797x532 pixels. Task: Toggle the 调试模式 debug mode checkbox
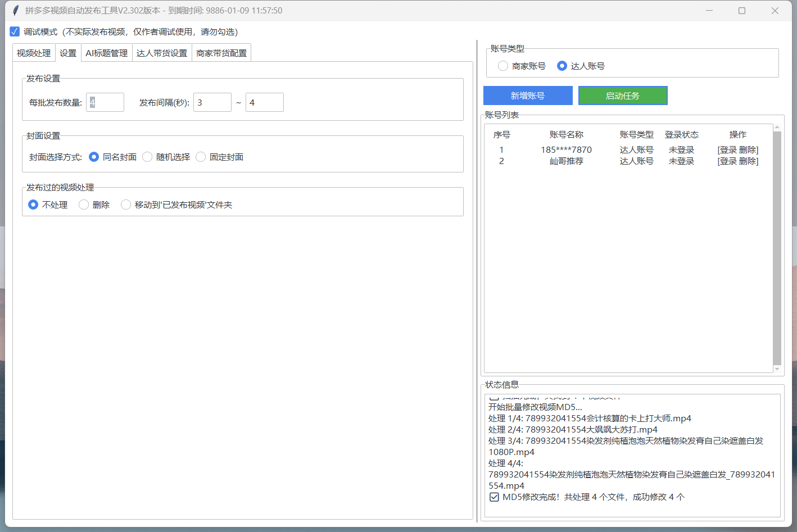[x=15, y=31]
